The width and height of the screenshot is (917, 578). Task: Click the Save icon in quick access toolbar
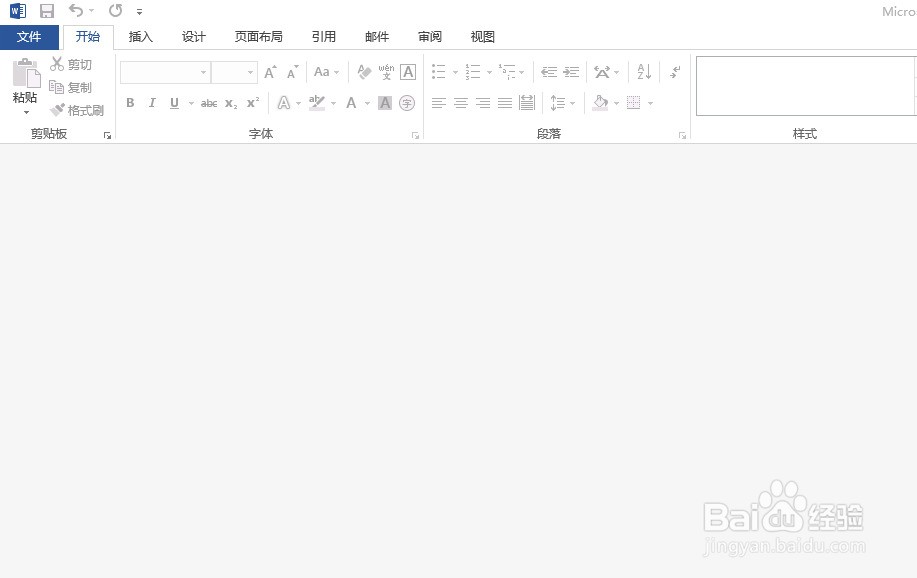47,11
